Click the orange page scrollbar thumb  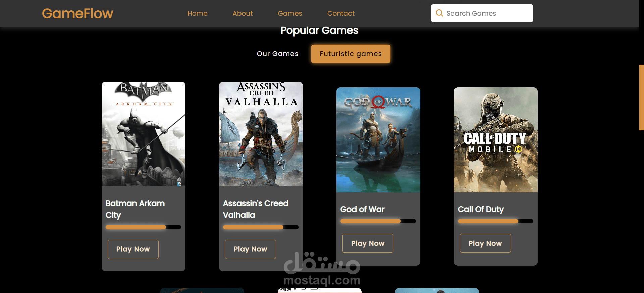point(641,97)
